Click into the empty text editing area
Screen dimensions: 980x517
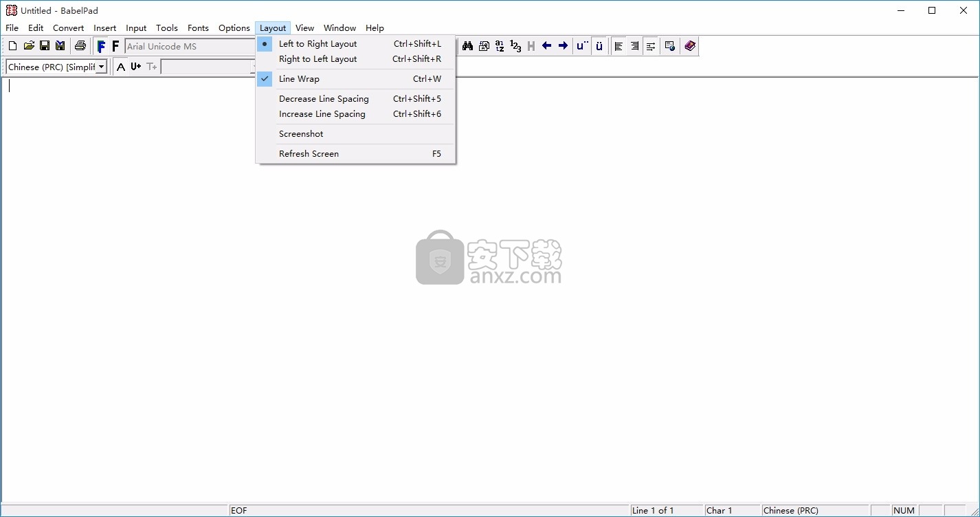[489, 289]
